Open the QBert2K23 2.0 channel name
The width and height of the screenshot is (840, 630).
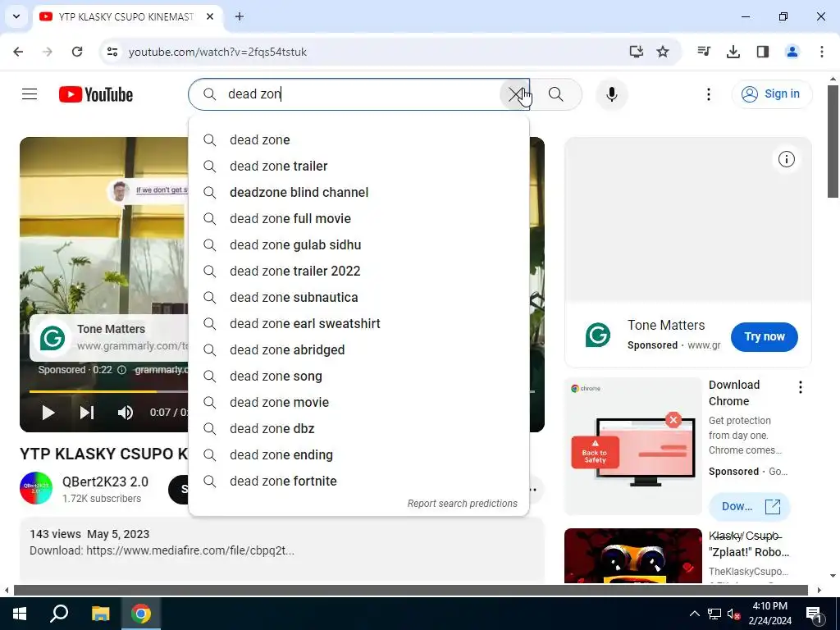[x=105, y=482]
